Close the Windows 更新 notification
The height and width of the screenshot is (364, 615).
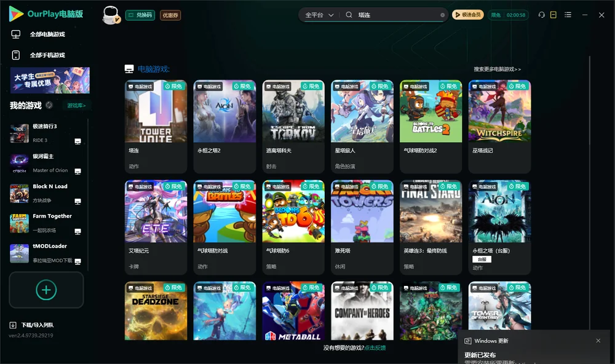pos(598,341)
